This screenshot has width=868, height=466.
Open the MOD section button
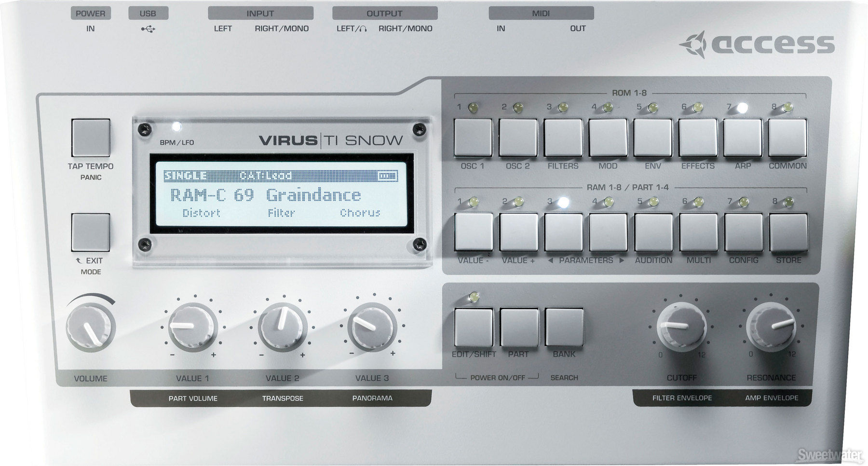(x=608, y=137)
